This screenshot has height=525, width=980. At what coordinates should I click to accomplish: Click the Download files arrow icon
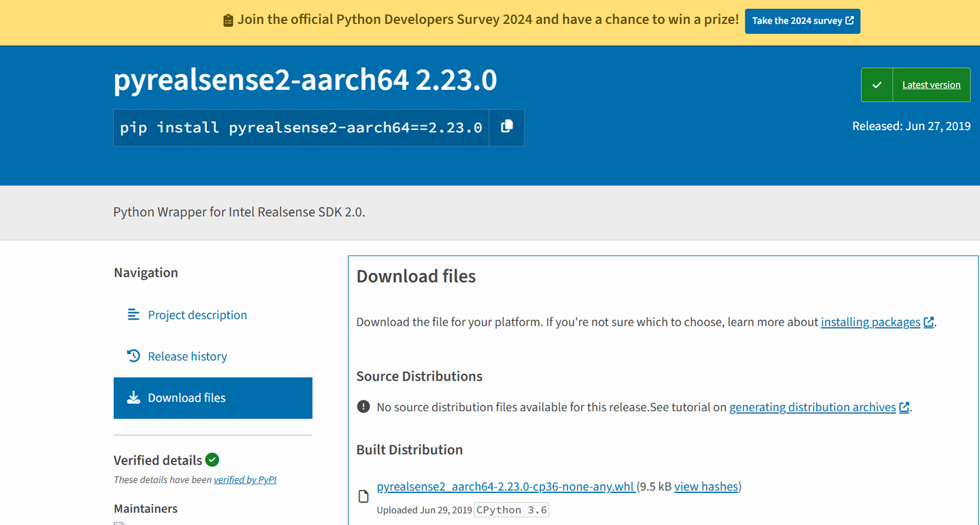(x=133, y=398)
